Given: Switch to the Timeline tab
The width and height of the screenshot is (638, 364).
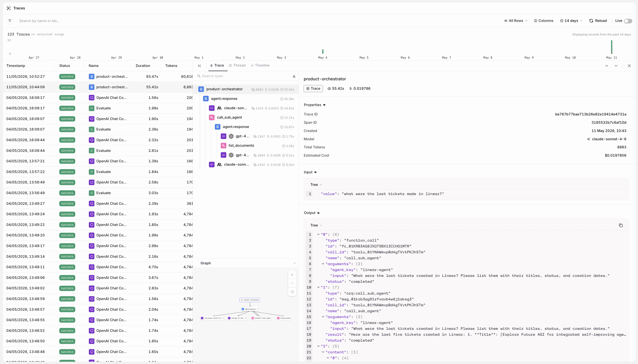Looking at the screenshot, I should (x=260, y=65).
